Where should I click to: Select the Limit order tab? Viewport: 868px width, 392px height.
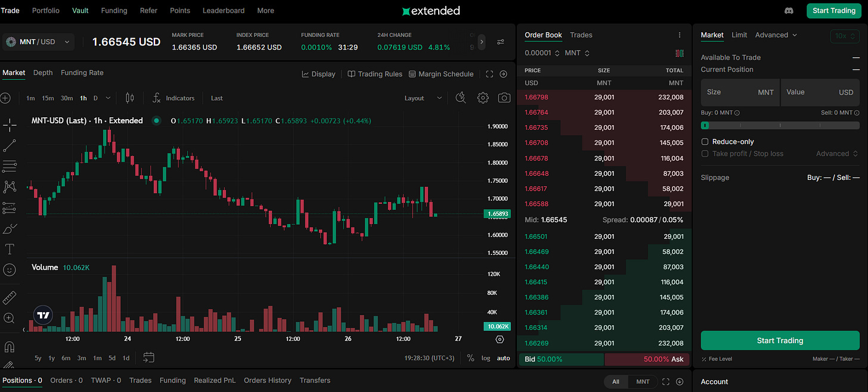739,35
